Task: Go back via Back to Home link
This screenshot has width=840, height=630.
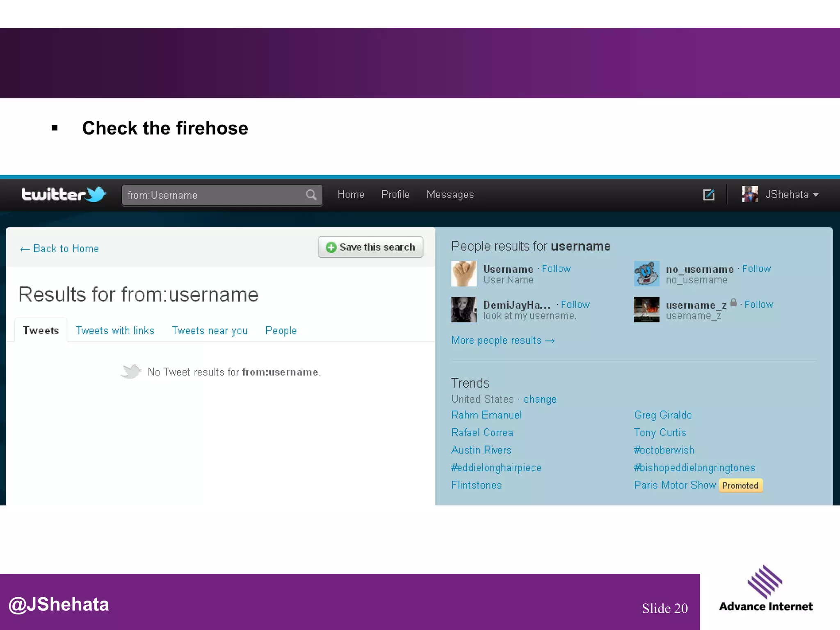Action: 59,249
